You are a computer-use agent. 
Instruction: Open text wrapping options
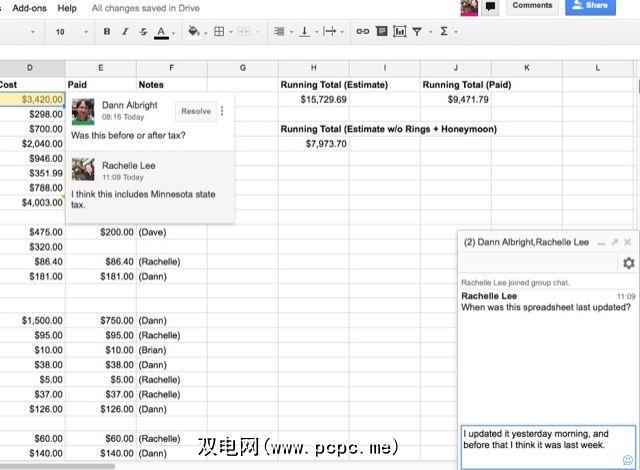coord(329,31)
